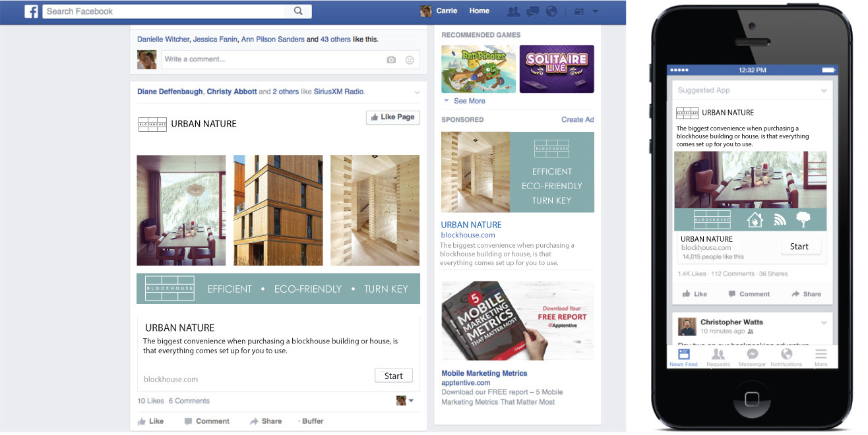
Task: Open friend requests icon in top bar
Action: (x=512, y=11)
